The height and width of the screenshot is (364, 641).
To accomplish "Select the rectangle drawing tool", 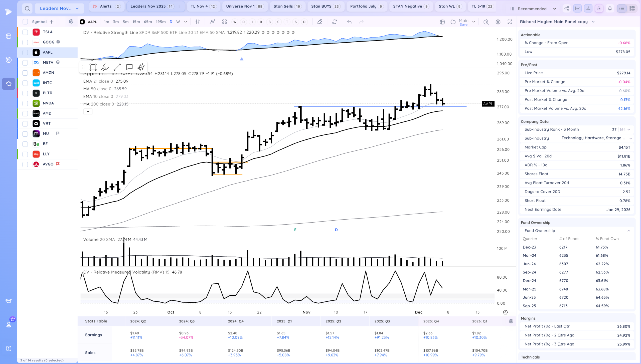I will click(93, 67).
